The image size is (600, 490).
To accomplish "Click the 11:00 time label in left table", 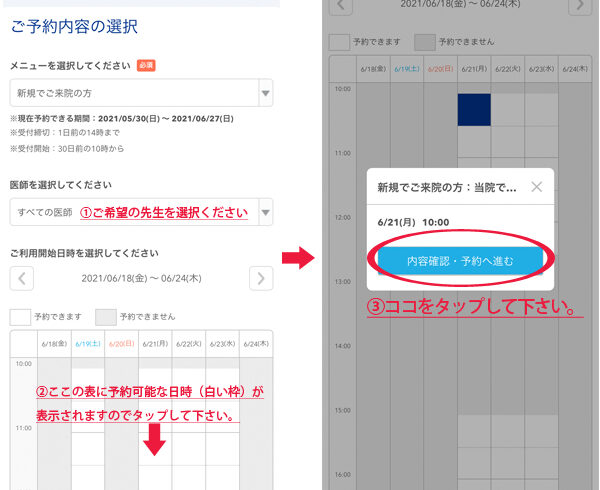I will coord(24,428).
